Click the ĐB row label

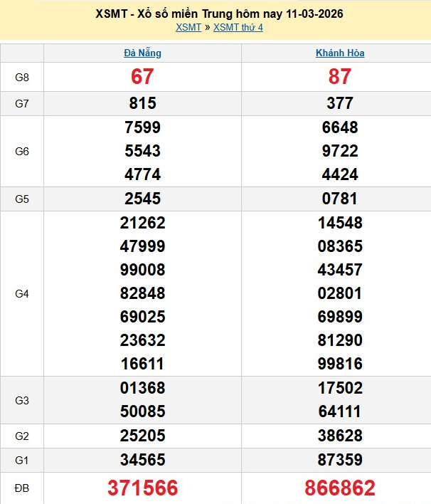tap(21, 488)
